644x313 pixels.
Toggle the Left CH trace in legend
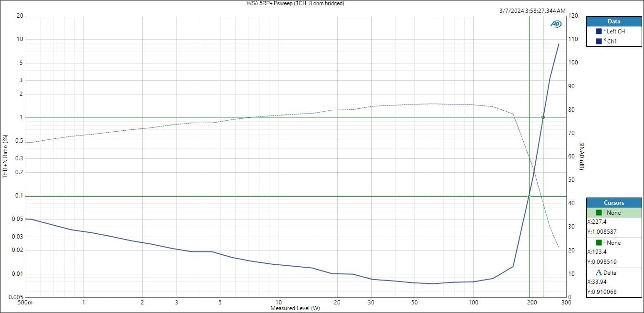(615, 31)
